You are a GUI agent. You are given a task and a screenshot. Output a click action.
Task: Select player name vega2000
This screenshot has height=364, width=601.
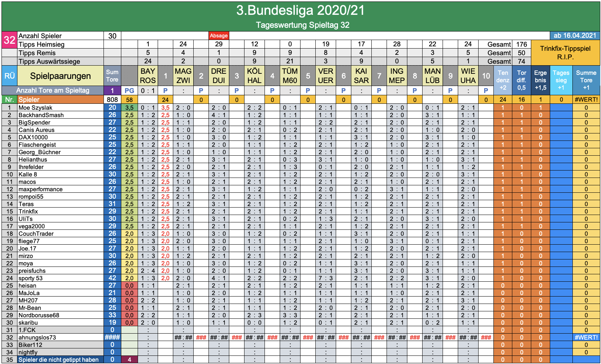32,226
